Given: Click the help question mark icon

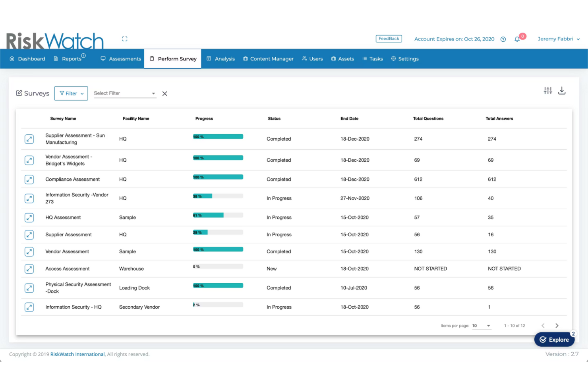Looking at the screenshot, I should (503, 39).
